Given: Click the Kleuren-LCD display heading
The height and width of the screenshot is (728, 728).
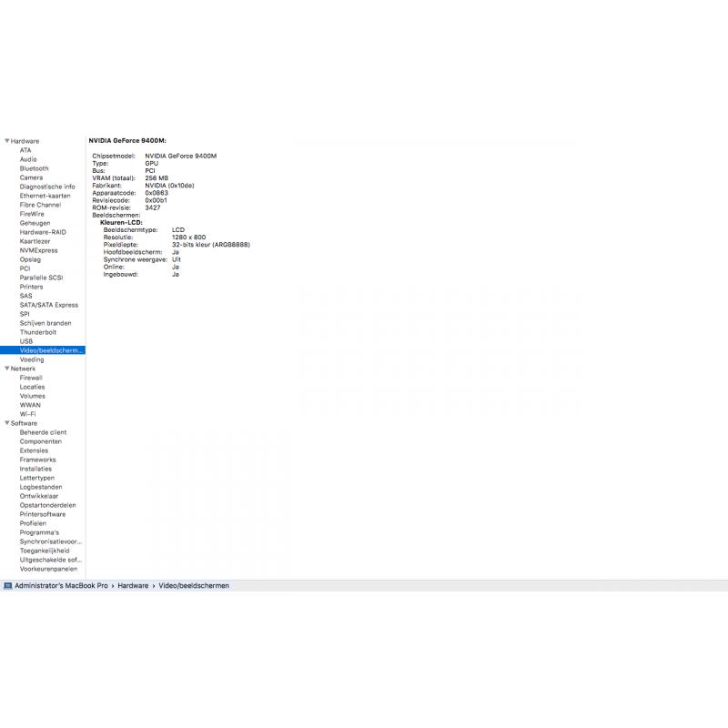Looking at the screenshot, I should 121,222.
